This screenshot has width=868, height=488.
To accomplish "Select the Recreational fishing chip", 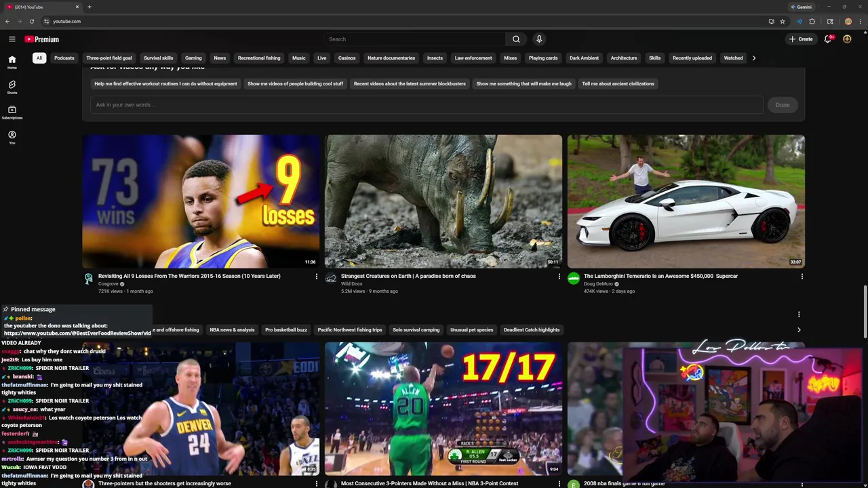I will tap(259, 58).
